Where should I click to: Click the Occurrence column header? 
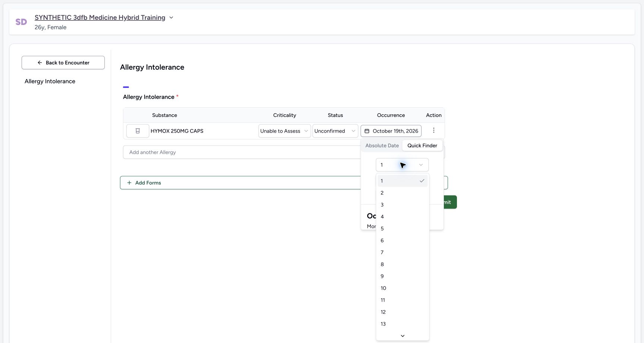click(391, 115)
